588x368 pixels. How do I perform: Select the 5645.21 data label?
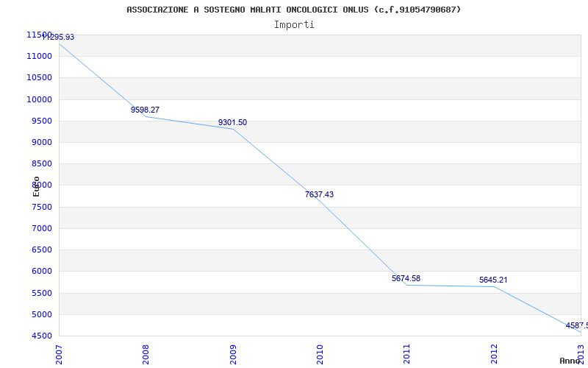coord(493,280)
